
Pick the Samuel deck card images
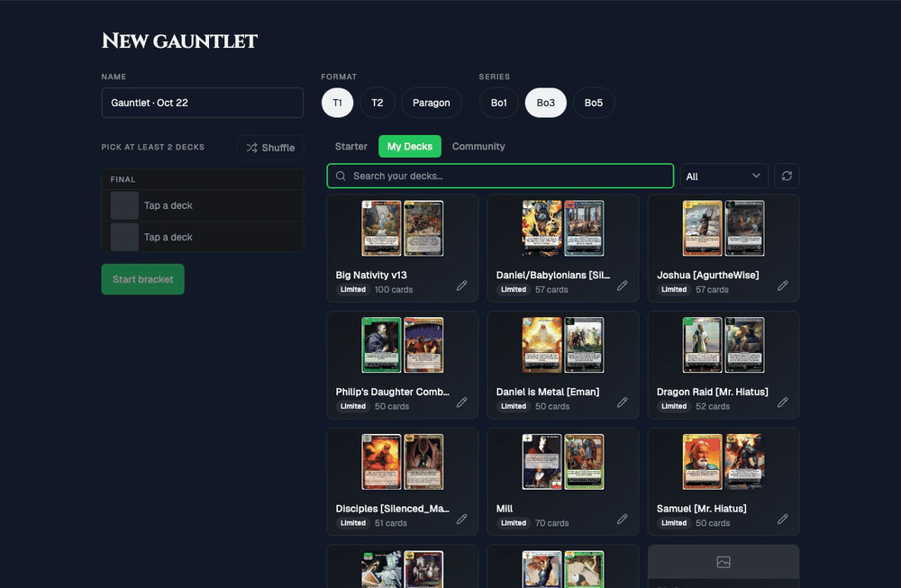click(724, 462)
